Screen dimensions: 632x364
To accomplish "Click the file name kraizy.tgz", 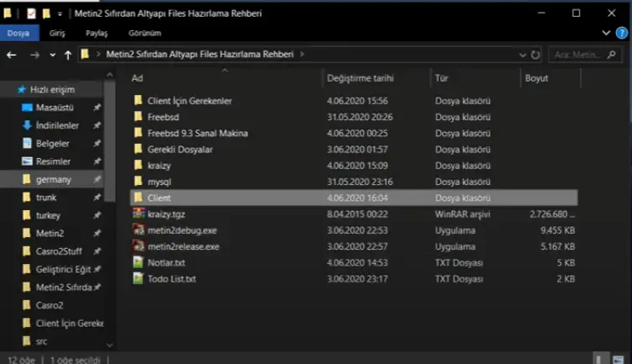I will coord(166,214).
